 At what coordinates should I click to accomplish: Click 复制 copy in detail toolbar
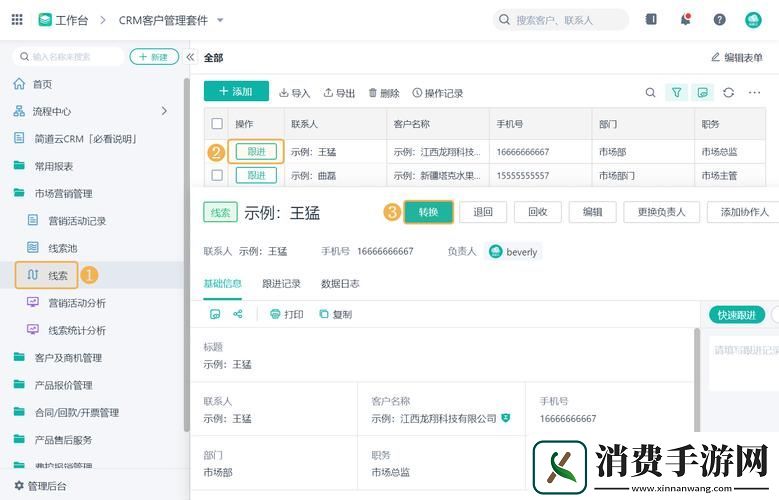[x=335, y=314]
